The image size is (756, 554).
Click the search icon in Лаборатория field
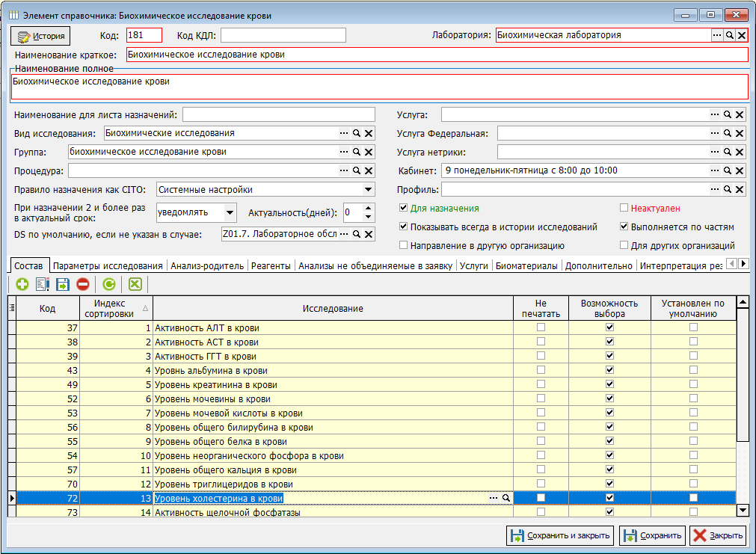pyautogui.click(x=729, y=35)
